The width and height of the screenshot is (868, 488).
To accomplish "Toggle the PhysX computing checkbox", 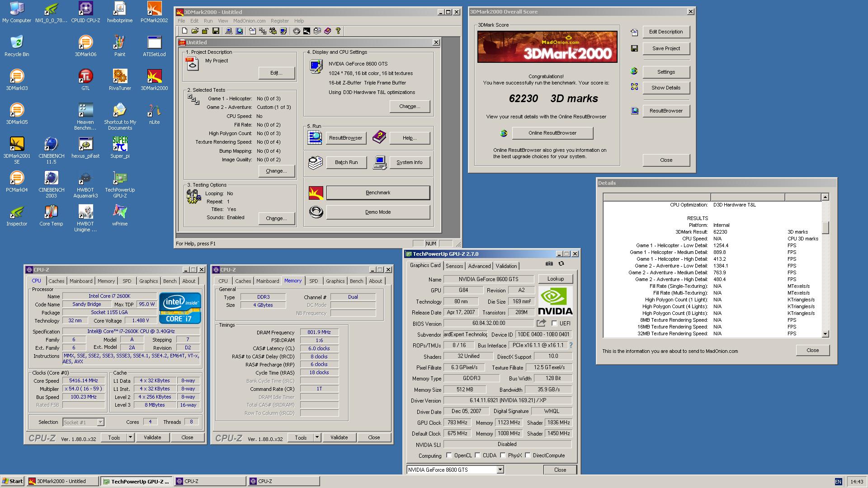I will click(x=503, y=455).
